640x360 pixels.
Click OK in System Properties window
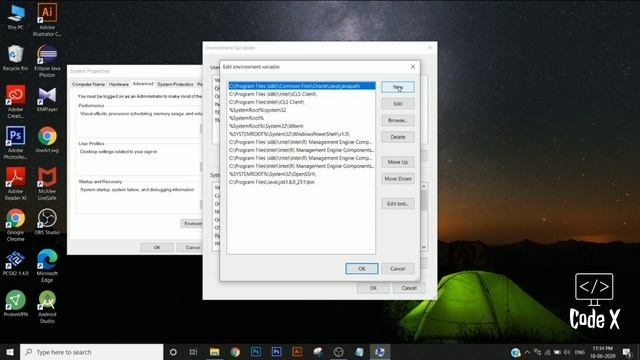157,247
